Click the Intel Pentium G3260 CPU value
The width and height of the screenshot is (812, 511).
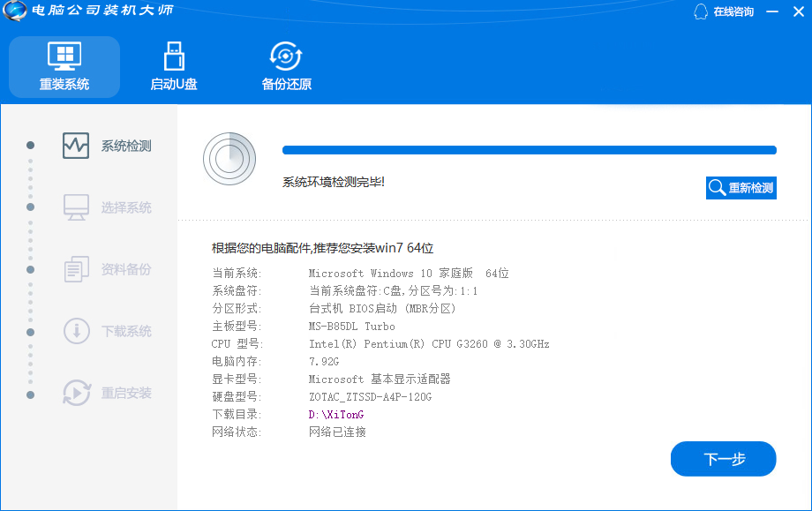429,344
